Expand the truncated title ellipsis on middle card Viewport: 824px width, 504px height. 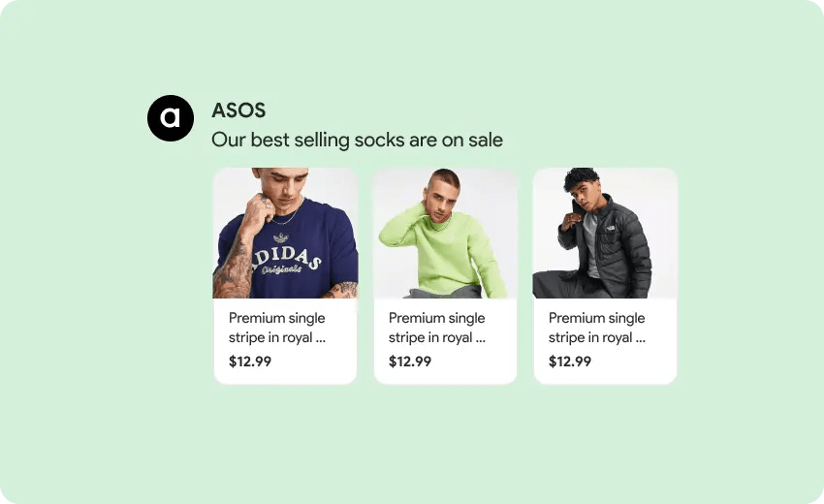pyautogui.click(x=481, y=339)
